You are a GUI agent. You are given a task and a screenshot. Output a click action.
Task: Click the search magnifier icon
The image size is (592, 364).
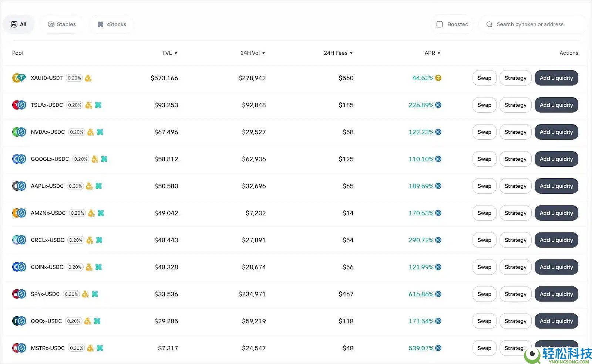pos(489,24)
